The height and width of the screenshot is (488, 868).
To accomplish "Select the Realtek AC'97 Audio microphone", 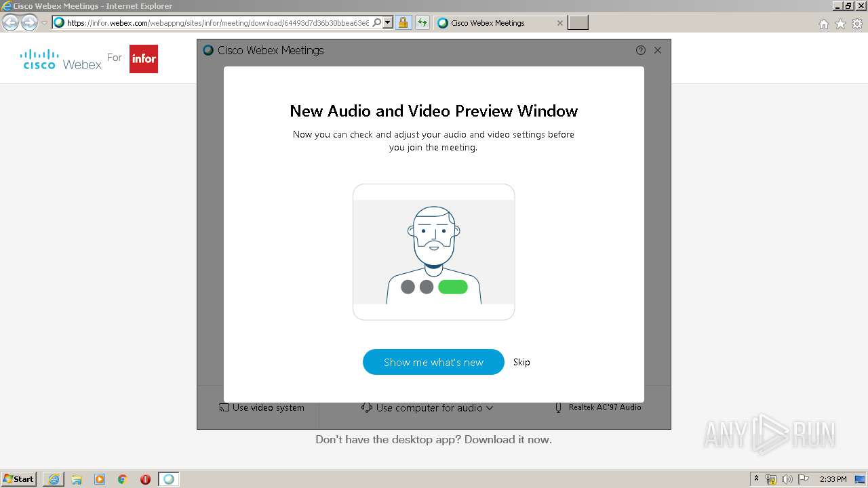I will pyautogui.click(x=597, y=407).
